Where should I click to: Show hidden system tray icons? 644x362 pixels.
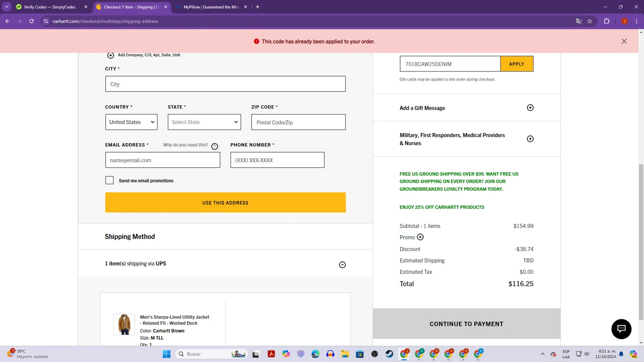(543, 354)
